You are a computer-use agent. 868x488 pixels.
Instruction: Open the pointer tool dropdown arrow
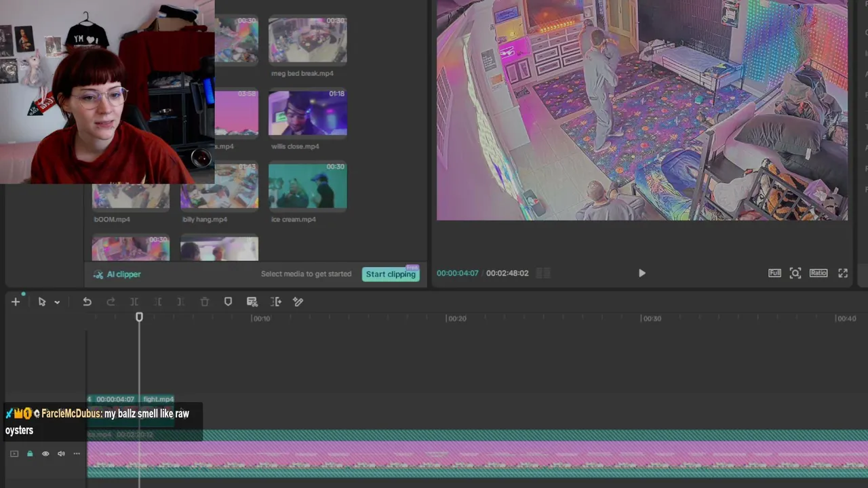coord(57,302)
